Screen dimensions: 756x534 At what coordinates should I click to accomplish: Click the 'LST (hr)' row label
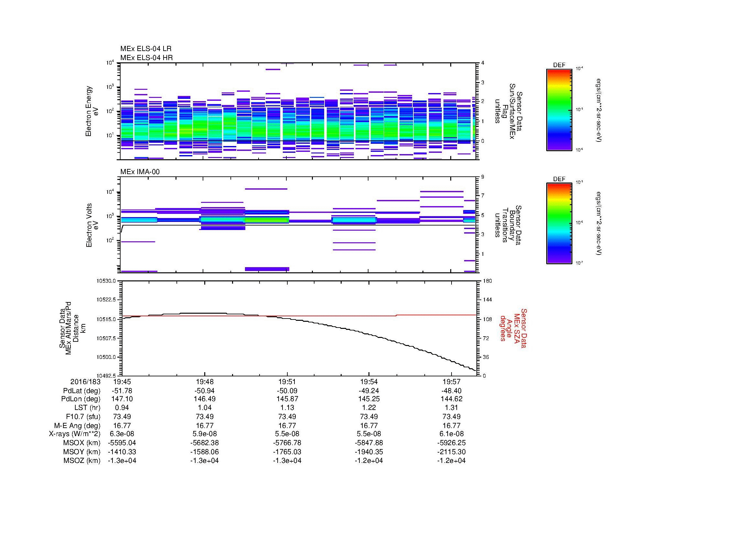(88, 408)
